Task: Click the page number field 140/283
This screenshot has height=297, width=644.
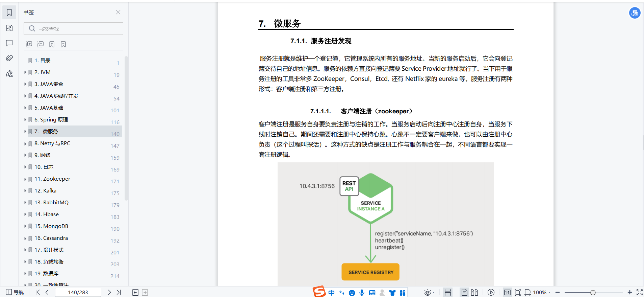Action: point(78,292)
